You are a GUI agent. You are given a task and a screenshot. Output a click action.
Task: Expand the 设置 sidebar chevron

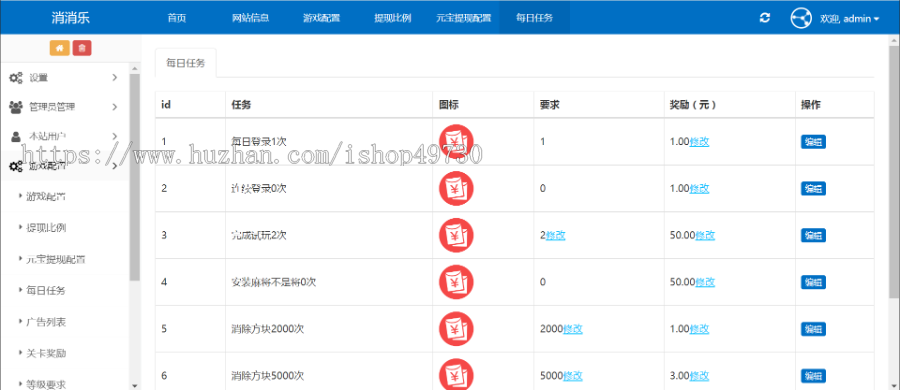tap(115, 78)
